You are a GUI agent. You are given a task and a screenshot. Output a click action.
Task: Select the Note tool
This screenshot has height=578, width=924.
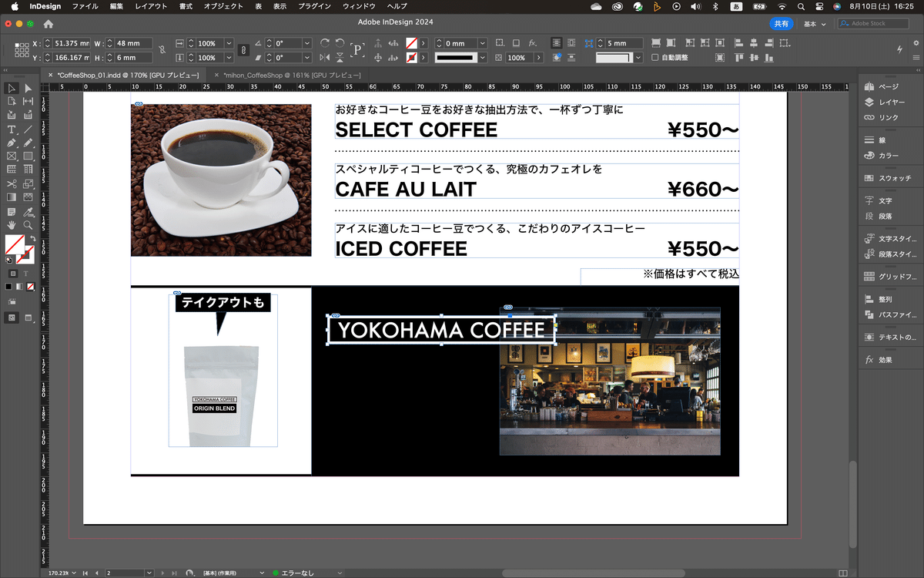point(12,212)
